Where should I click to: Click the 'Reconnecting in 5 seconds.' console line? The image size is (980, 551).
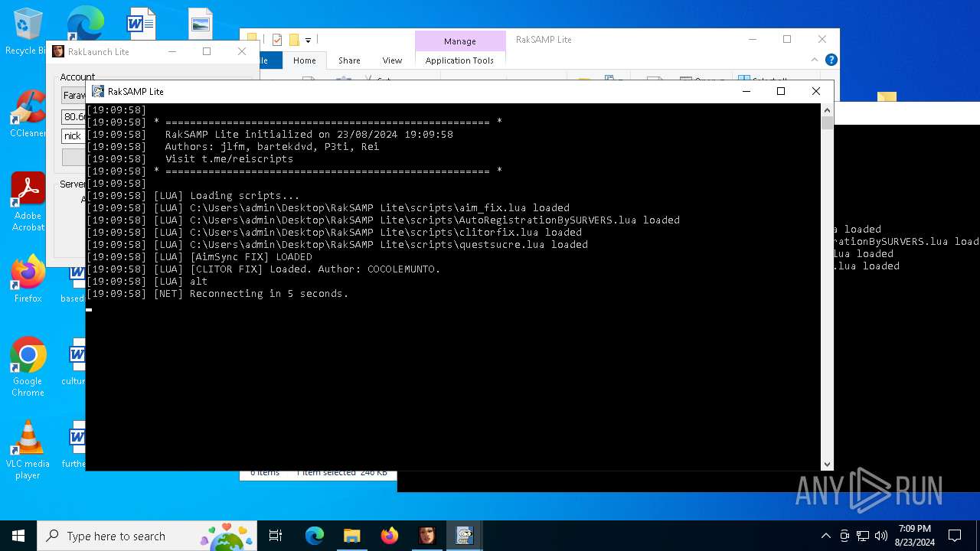[269, 293]
